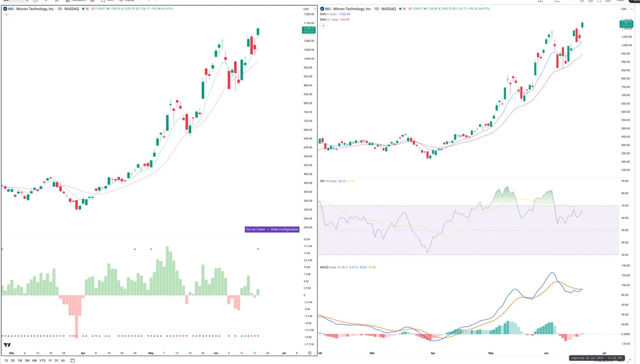Select the 1Y time range button
This screenshot has height=364, width=640.
click(50, 361)
